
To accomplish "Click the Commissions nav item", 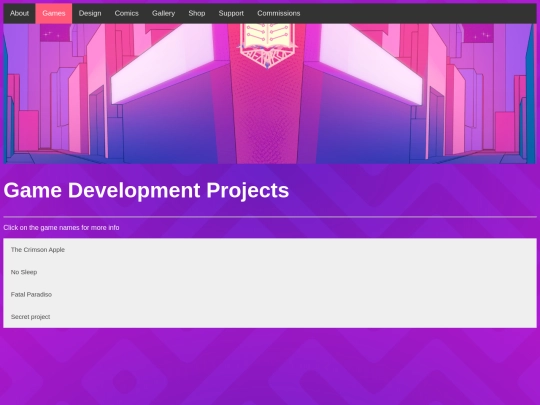I will click(x=279, y=13).
